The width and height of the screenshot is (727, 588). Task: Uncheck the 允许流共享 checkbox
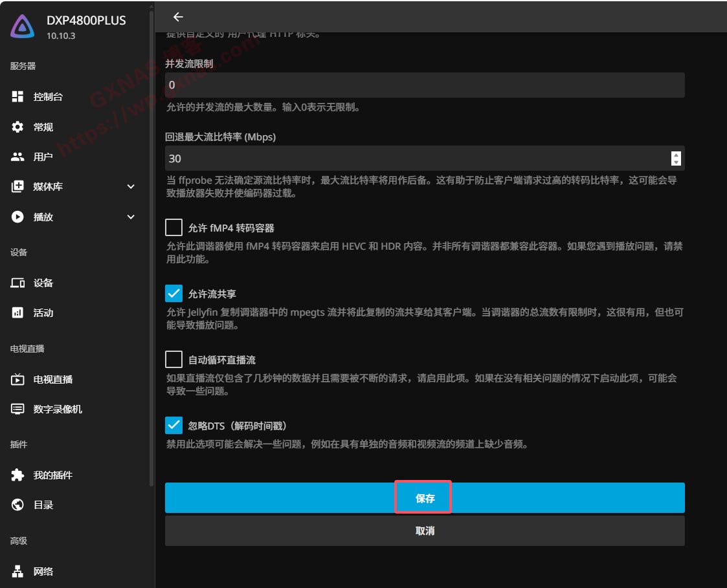(x=173, y=294)
